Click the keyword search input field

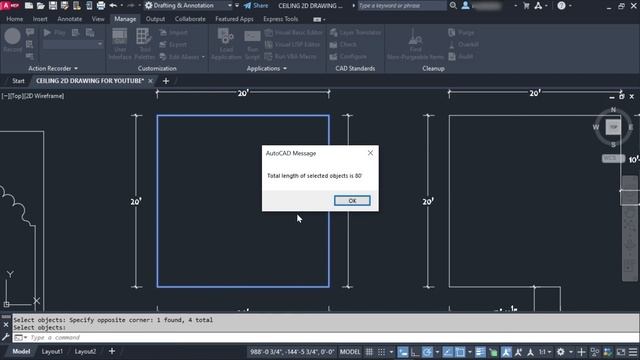[402, 6]
